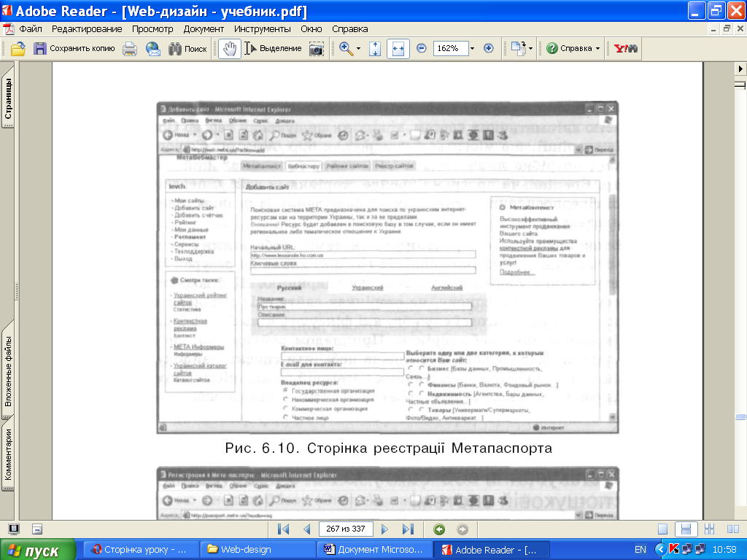Open the zoom tool dropdown arrow
747x560 pixels.
point(358,49)
